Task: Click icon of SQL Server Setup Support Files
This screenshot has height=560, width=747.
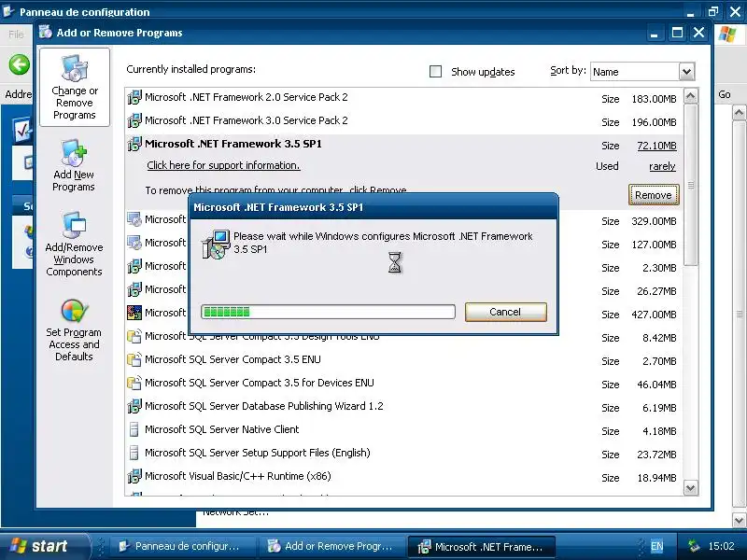Action: tap(134, 453)
